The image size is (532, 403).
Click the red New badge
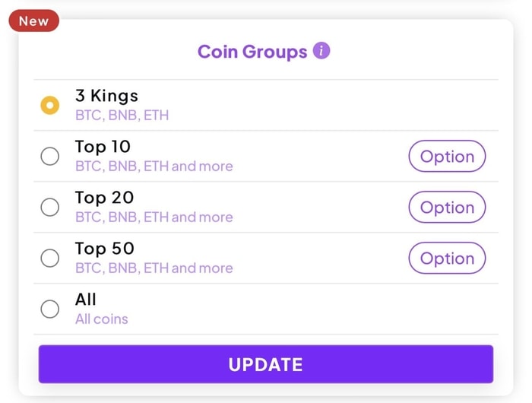pyautogui.click(x=33, y=21)
